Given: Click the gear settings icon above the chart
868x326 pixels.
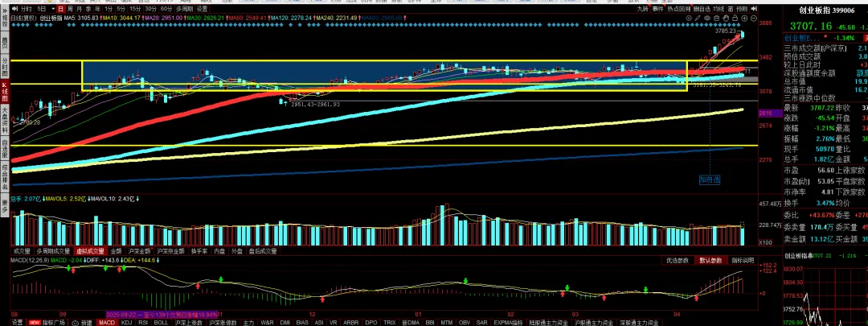Looking at the screenshot, I should coord(689,19).
